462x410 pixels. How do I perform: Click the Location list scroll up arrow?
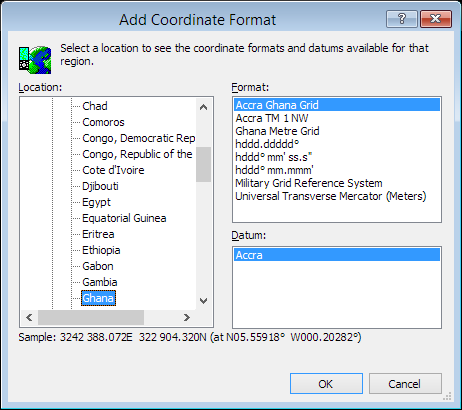click(203, 107)
